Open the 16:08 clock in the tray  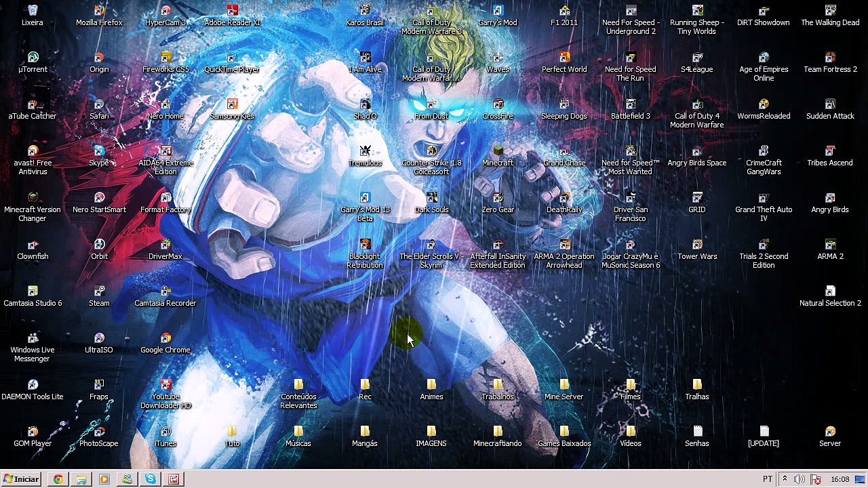click(840, 479)
